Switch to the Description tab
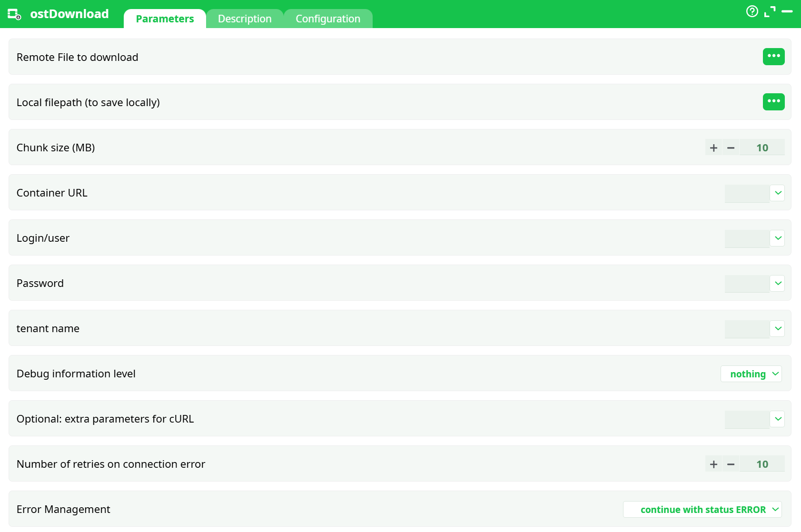 [x=245, y=18]
